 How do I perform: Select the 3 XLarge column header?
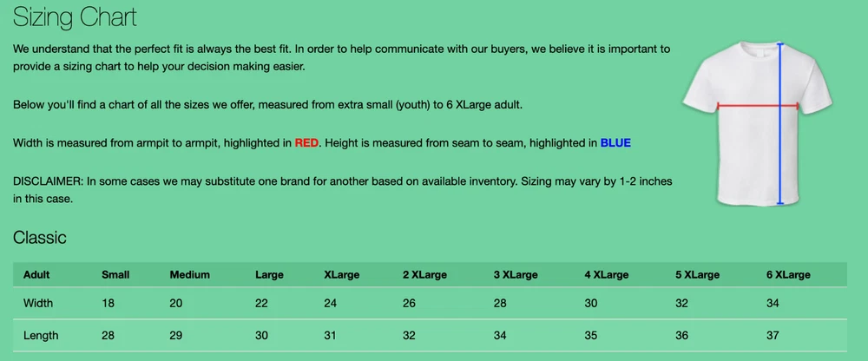click(x=516, y=275)
